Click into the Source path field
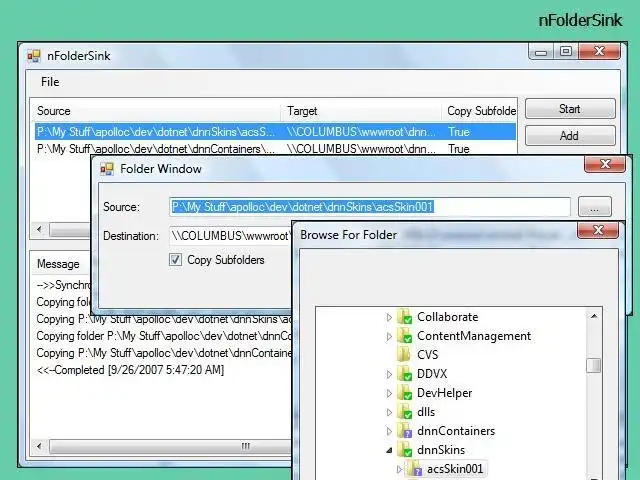 (370, 207)
